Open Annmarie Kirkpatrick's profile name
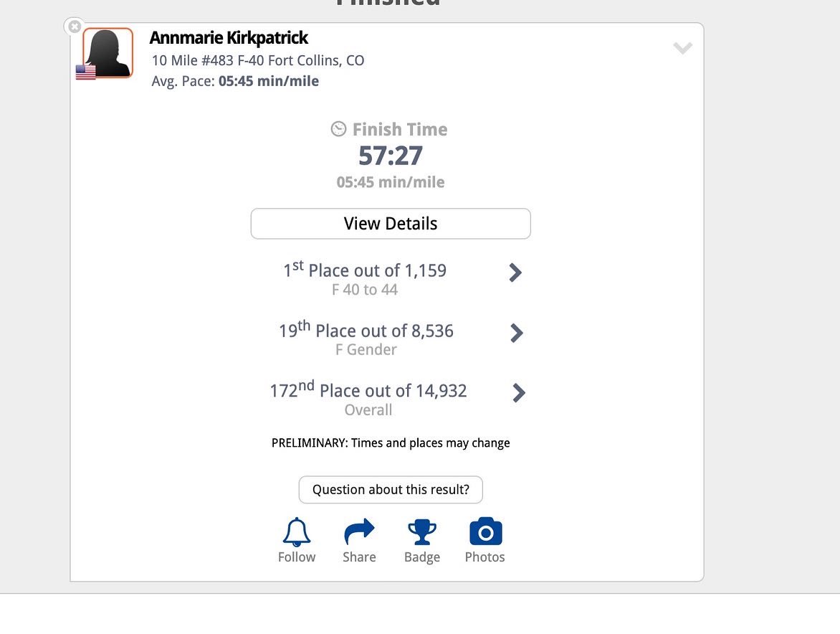840x634 pixels. (x=228, y=37)
